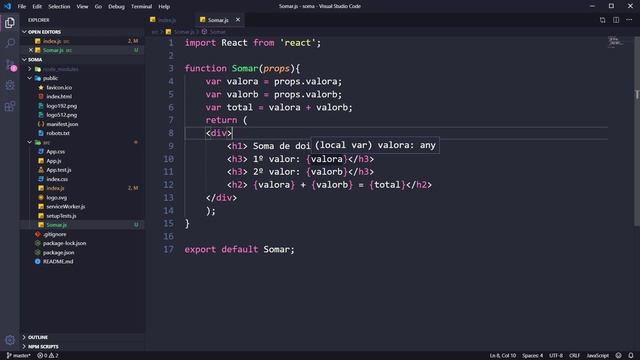
Task: Open the View menu
Action: 82,6
